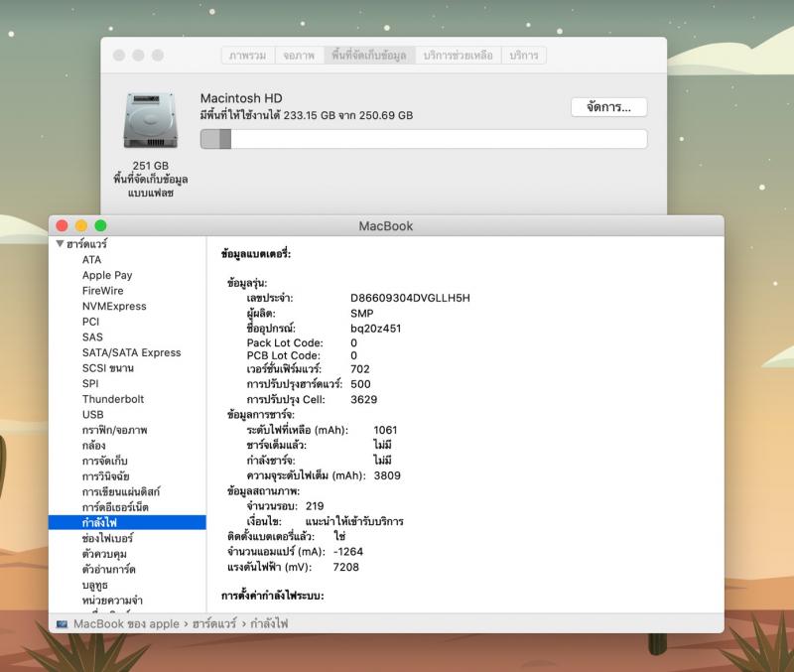Select the บริการช่วยเหลือ tab
This screenshot has height=672, width=794.
point(457,56)
